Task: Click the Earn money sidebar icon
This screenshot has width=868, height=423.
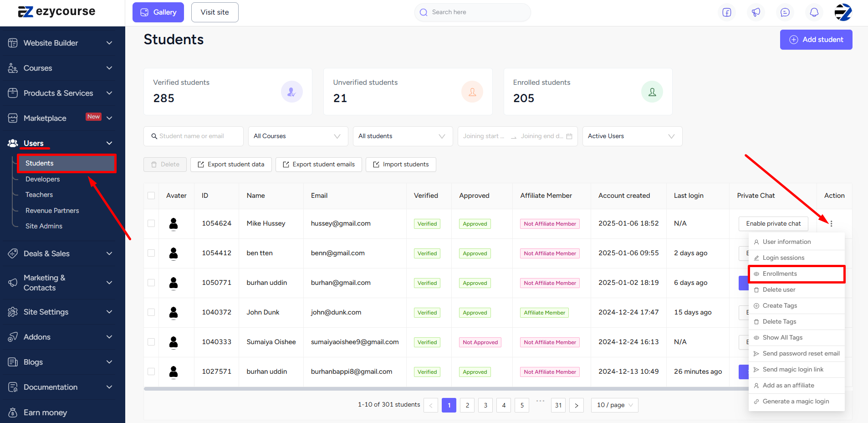Action: [13, 413]
